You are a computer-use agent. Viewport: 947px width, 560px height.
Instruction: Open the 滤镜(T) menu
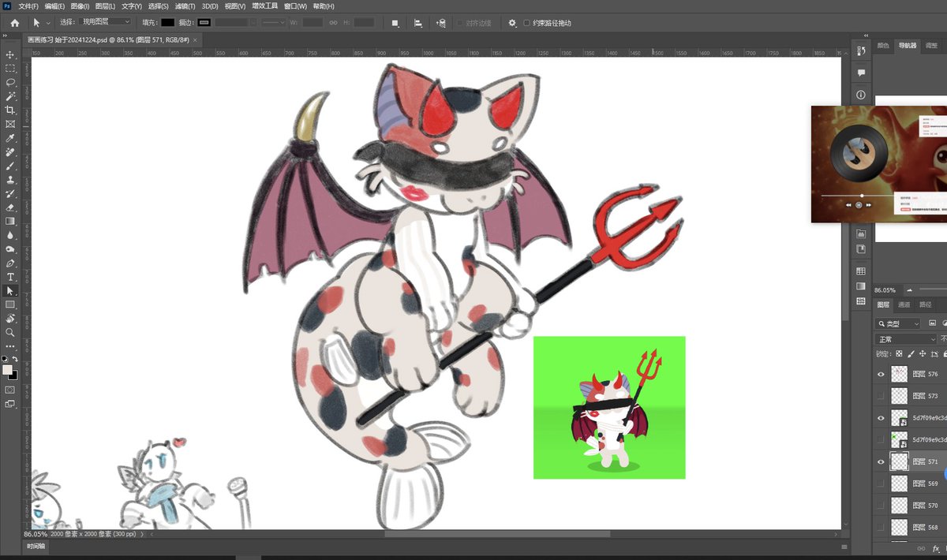[186, 6]
